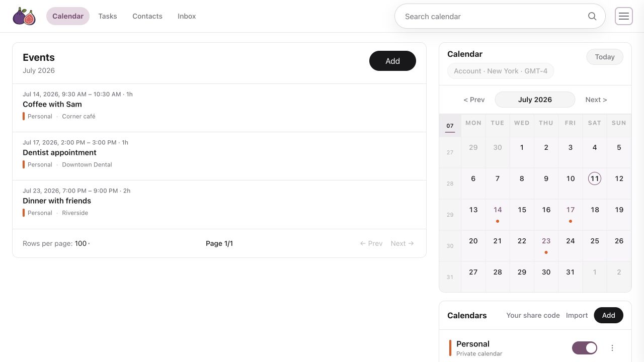Click Page 1/1 indicator
This screenshot has width=644, height=362.
(219, 243)
